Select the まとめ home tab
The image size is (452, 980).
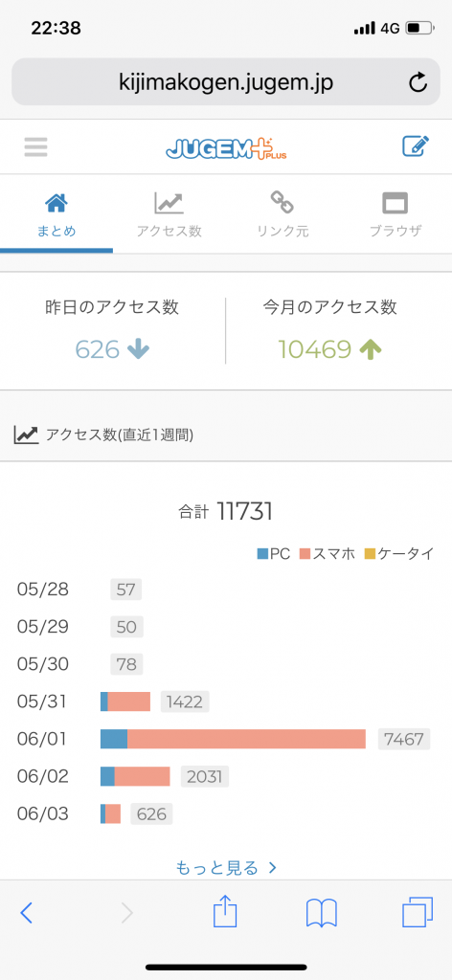tap(56, 214)
